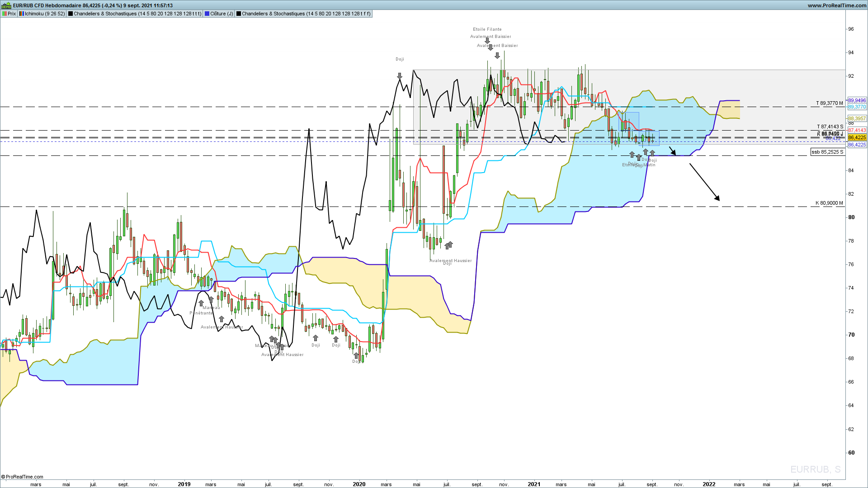Click the olive 88,3957 price label
The height and width of the screenshot is (488, 868).
coord(857,118)
